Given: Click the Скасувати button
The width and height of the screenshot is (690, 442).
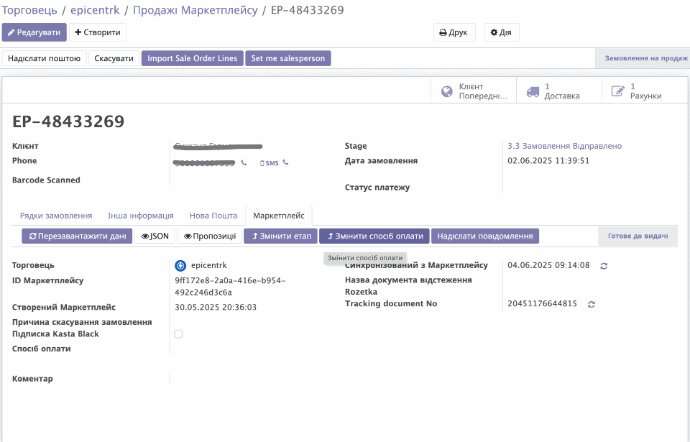Looking at the screenshot, I should coord(114,58).
